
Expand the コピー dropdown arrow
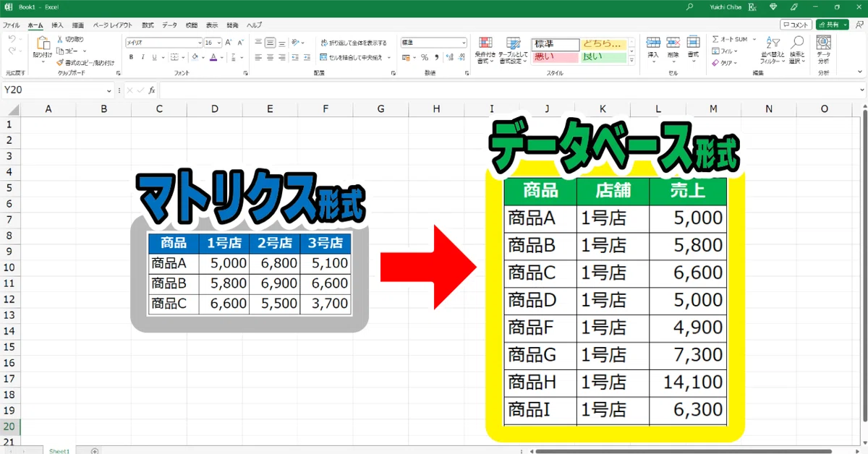click(84, 51)
